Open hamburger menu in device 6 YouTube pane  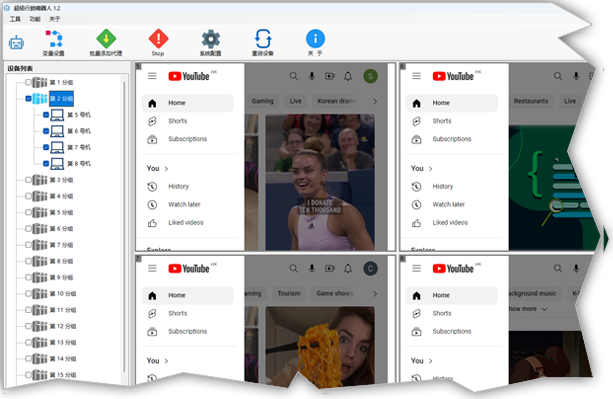(416, 76)
